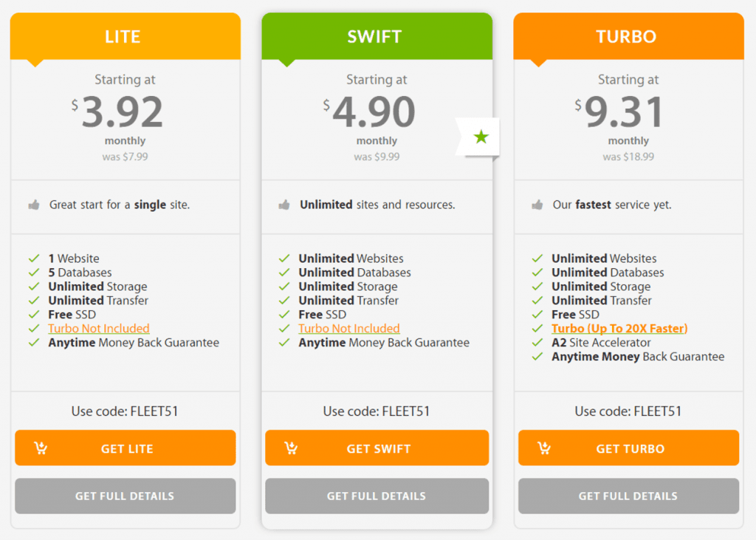Open full details for the Turbo plan
Image resolution: width=756 pixels, height=540 pixels.
[628, 496]
